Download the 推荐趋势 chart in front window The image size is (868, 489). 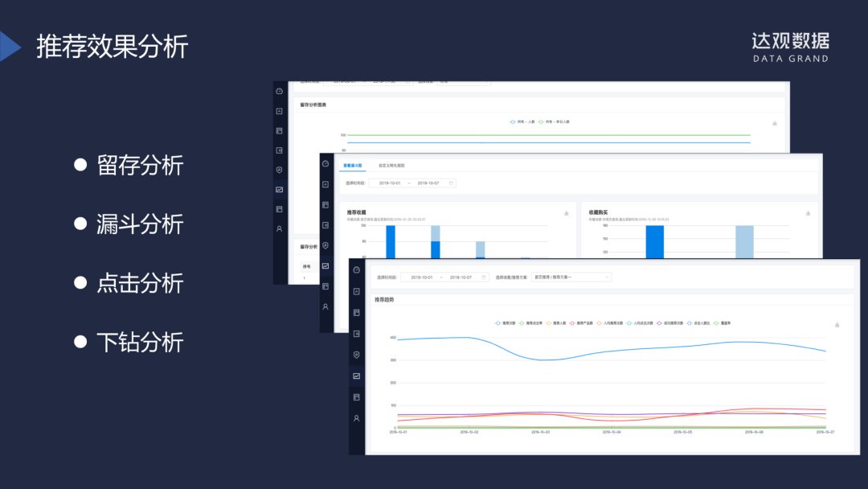837,324
